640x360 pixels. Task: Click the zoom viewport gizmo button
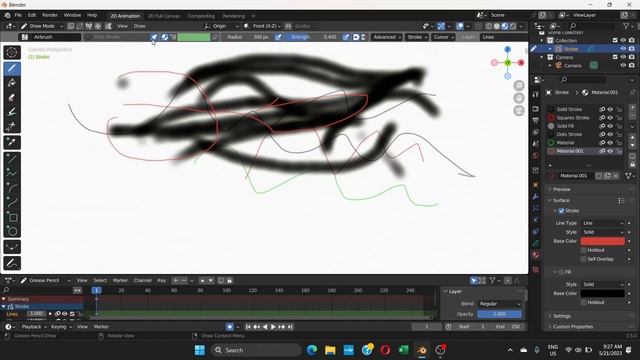[x=519, y=85]
